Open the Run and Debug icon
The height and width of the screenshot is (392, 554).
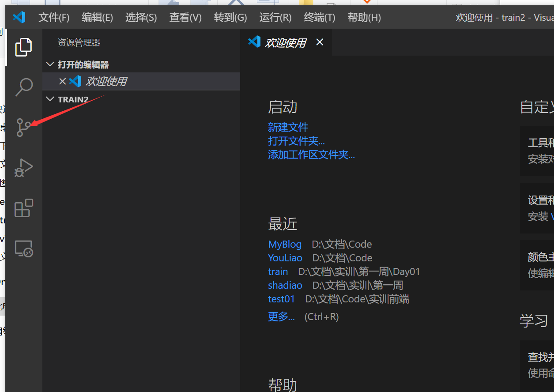pyautogui.click(x=24, y=168)
